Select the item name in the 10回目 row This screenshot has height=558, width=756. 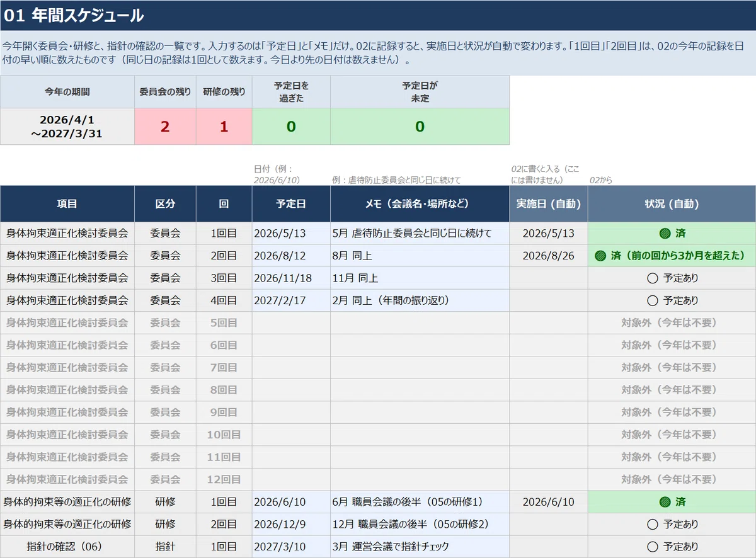click(67, 435)
